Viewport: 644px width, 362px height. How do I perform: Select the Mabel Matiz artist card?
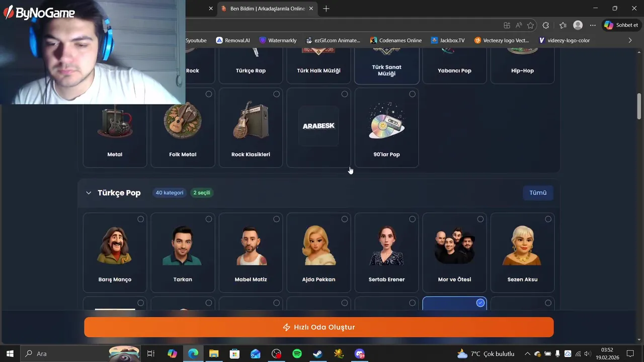pos(251,252)
